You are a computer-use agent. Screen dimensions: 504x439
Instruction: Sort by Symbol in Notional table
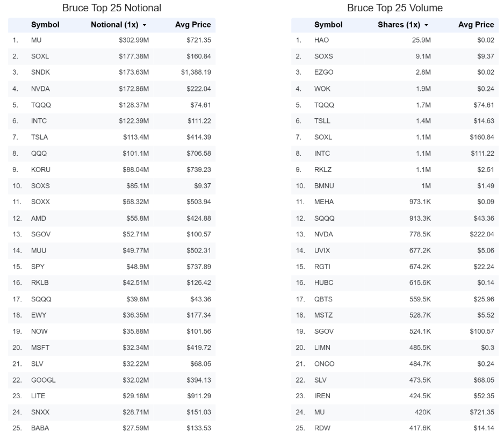[x=45, y=25]
